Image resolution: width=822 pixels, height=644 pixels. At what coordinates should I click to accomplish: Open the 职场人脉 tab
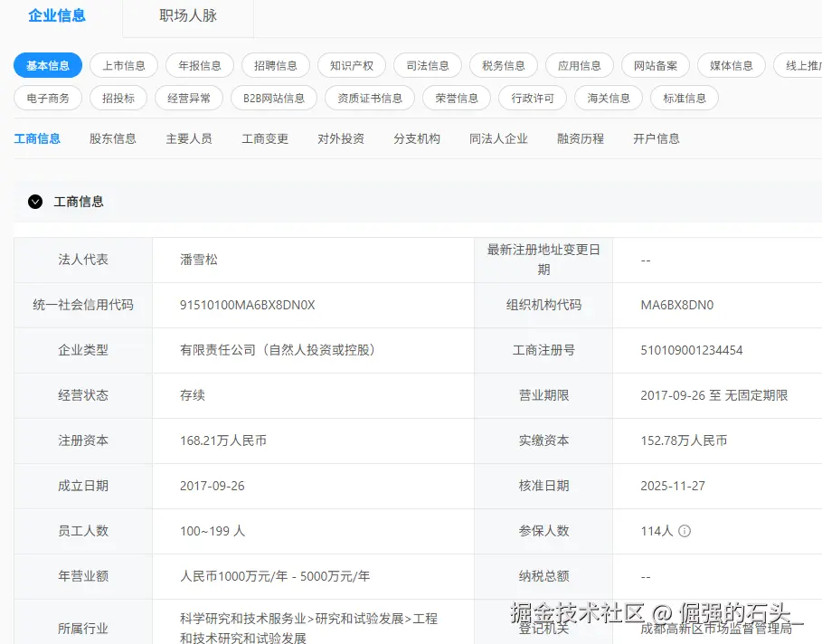188,15
